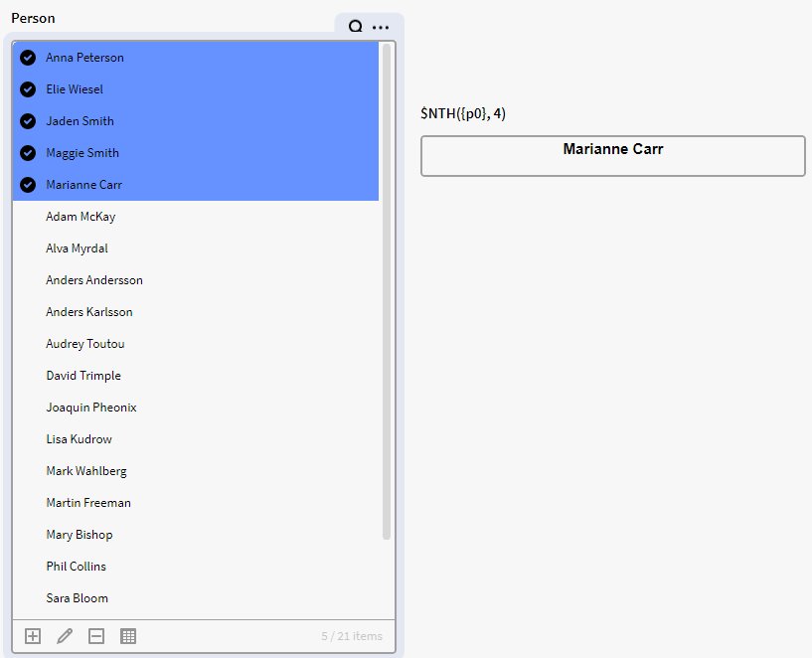Select Lisa Kudrow in the list

(196, 439)
